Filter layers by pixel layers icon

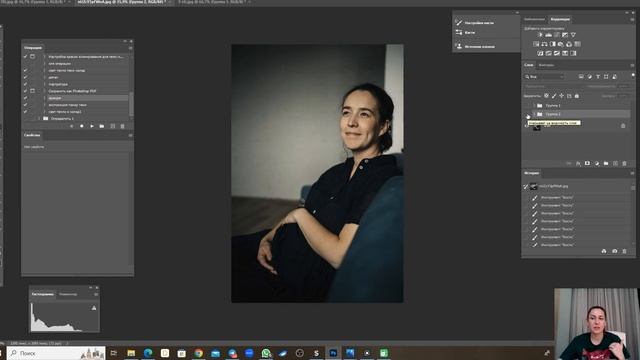(x=581, y=77)
